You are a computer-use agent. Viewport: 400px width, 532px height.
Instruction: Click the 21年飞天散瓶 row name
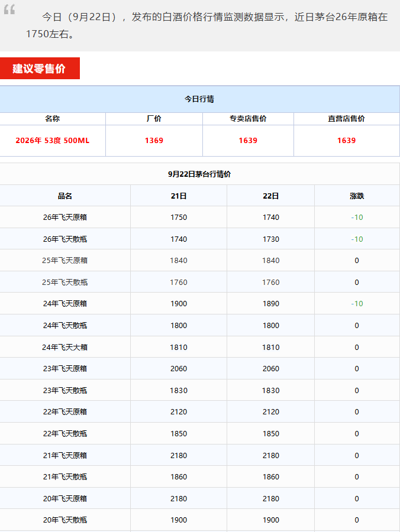point(65,476)
